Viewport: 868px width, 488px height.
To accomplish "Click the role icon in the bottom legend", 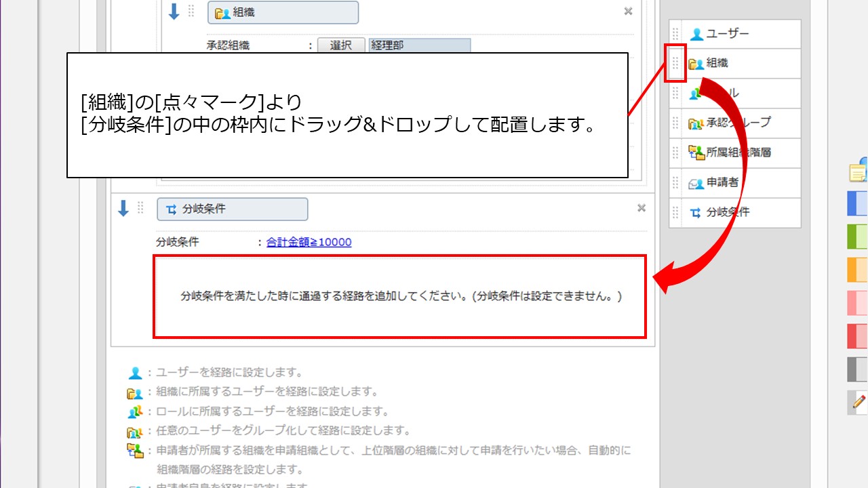I will pyautogui.click(x=135, y=411).
